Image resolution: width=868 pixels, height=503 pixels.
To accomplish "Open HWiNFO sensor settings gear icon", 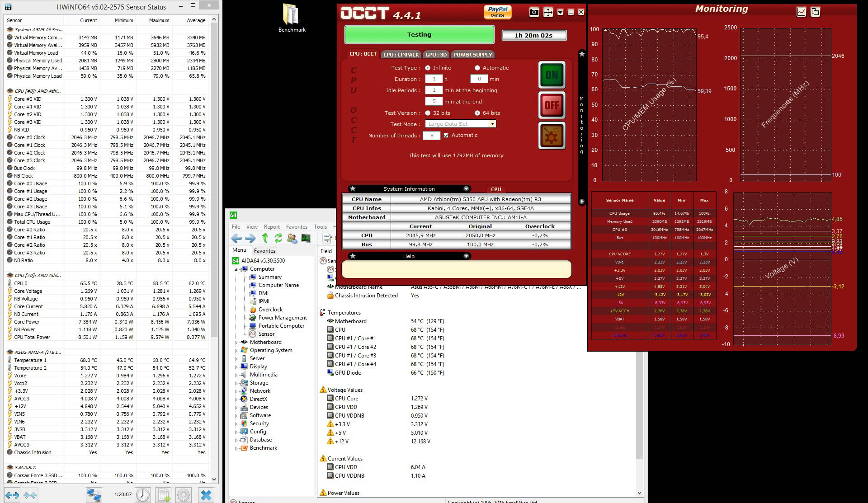I will (184, 495).
